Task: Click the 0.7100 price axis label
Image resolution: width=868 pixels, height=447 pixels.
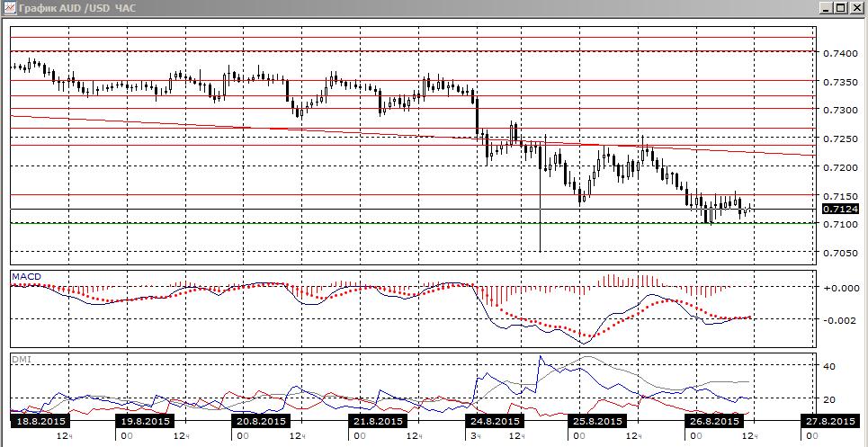Action: click(x=840, y=224)
